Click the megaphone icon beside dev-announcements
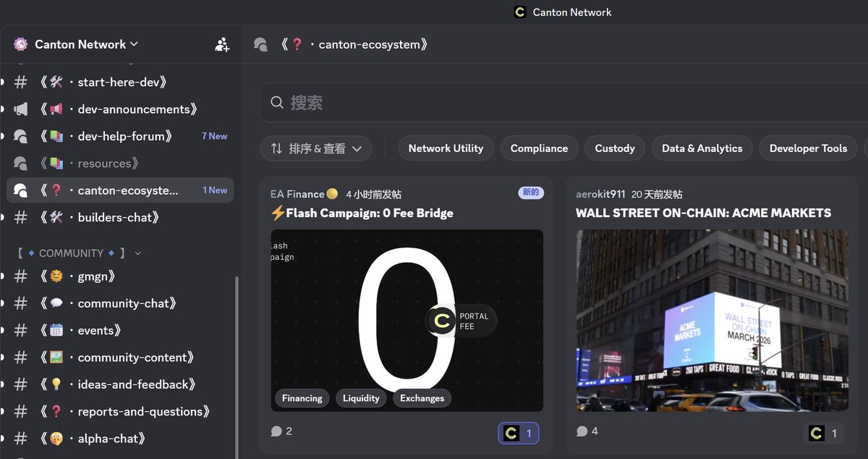 point(21,109)
